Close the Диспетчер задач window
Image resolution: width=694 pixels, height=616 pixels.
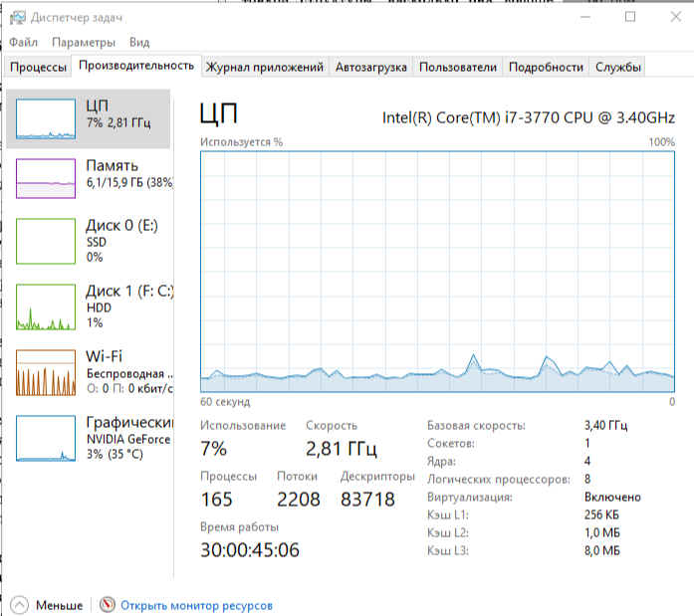click(675, 17)
